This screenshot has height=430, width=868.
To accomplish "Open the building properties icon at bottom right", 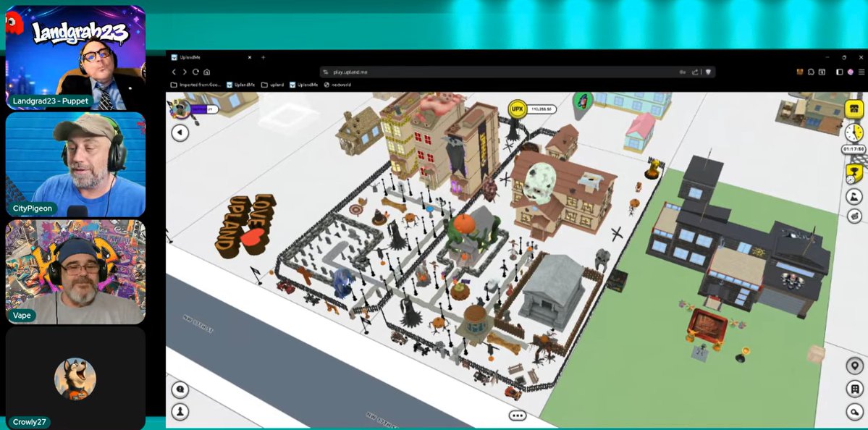I will click(855, 389).
